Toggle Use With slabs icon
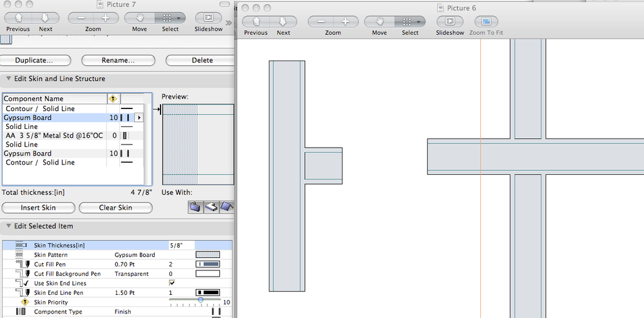 [x=211, y=207]
